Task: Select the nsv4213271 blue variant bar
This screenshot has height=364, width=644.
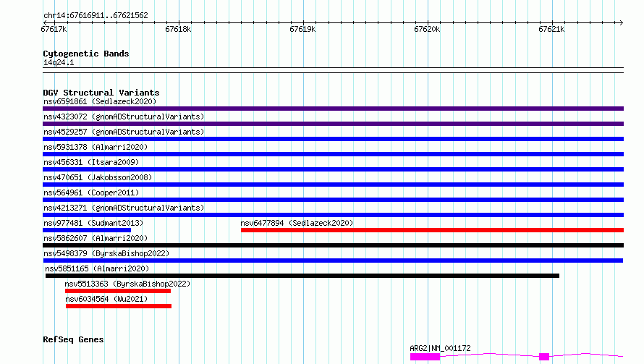Action: (333, 215)
